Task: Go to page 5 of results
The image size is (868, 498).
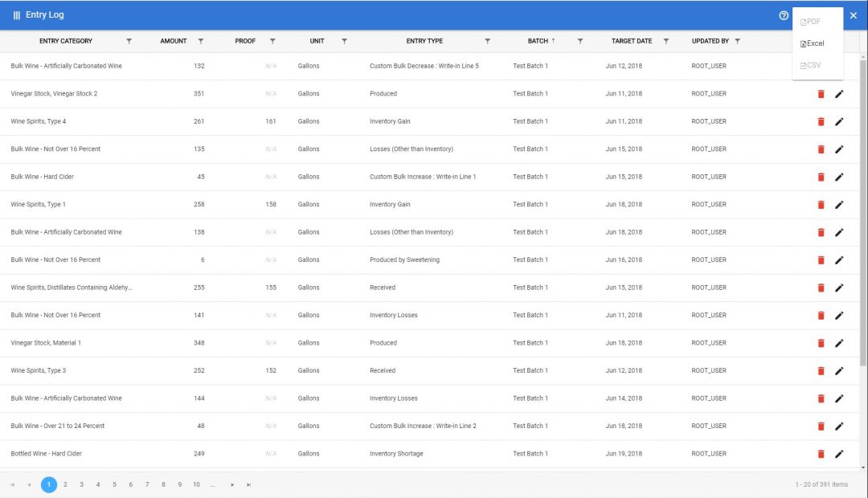Action: (x=114, y=485)
